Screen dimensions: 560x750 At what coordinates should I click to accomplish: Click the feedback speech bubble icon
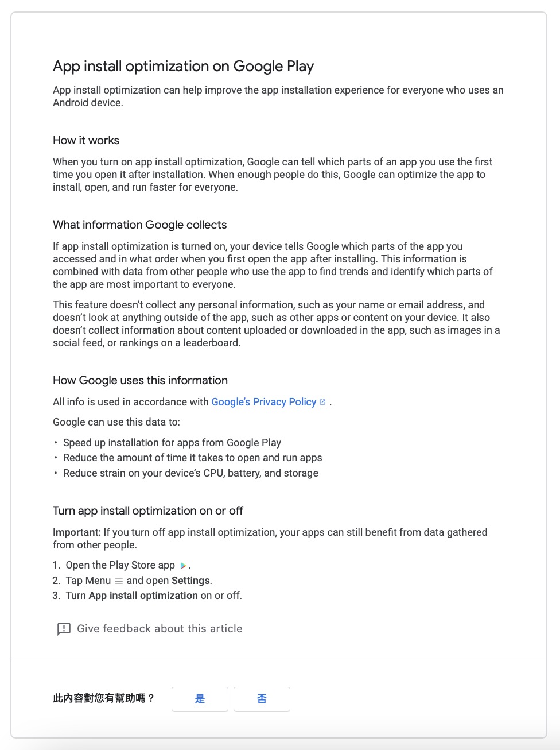tap(64, 629)
